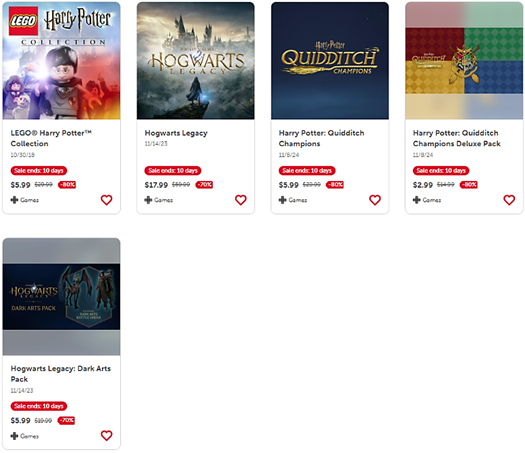Open the Hogwarts Legacy cover artwork
The width and height of the screenshot is (525, 453).
(x=196, y=61)
